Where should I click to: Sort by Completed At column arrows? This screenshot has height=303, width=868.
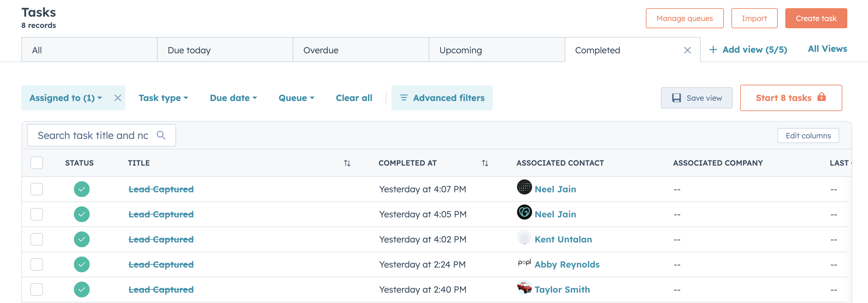tap(484, 163)
